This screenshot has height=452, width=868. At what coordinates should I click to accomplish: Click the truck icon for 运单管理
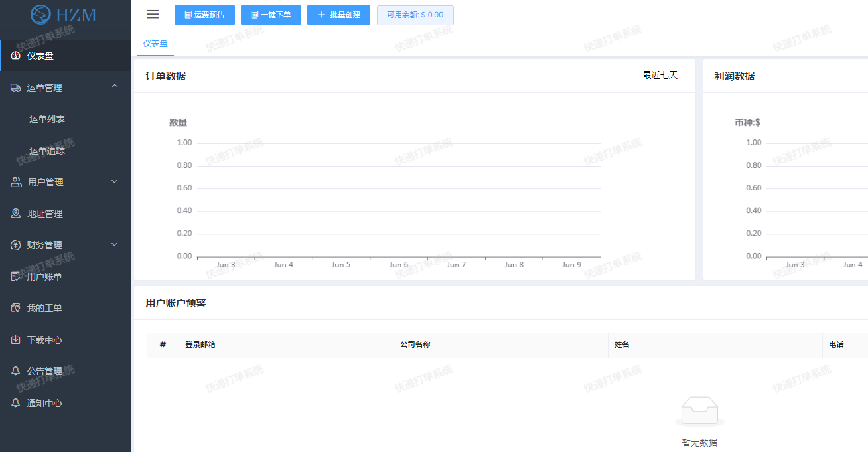coord(16,88)
